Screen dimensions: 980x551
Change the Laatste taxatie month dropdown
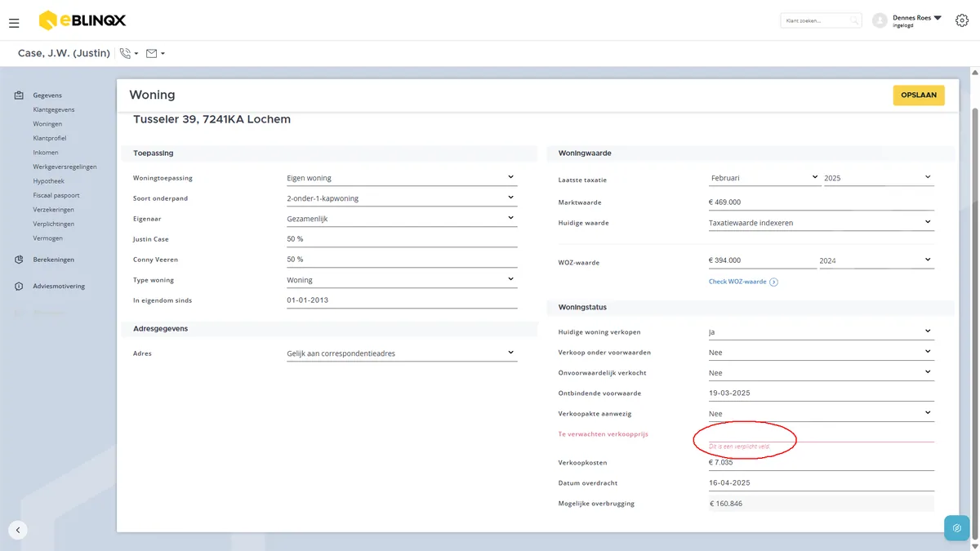point(764,178)
